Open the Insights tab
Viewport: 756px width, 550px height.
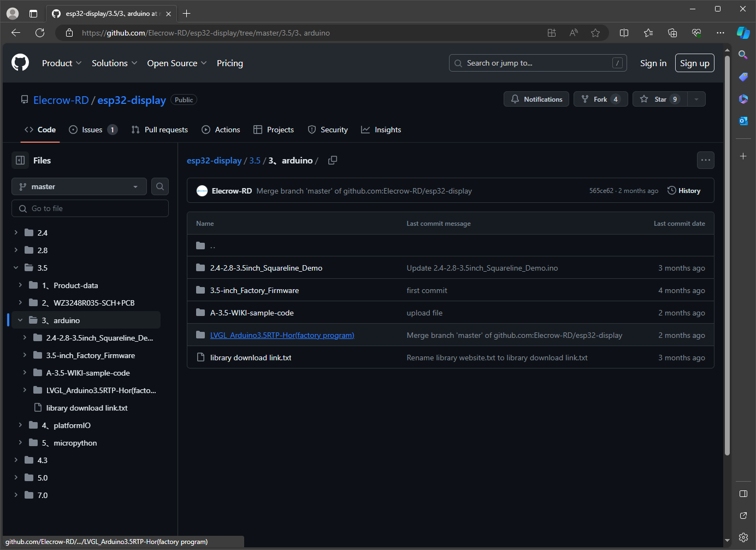tap(381, 130)
